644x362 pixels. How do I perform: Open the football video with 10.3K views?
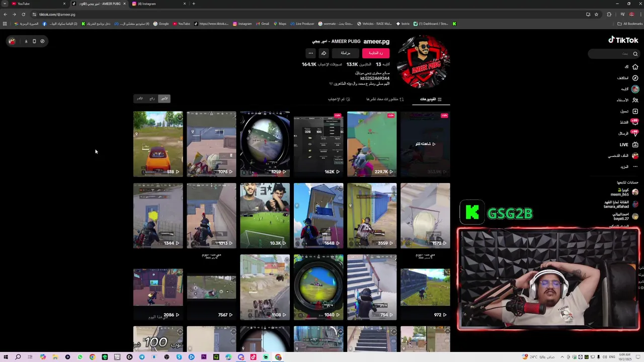(x=265, y=216)
